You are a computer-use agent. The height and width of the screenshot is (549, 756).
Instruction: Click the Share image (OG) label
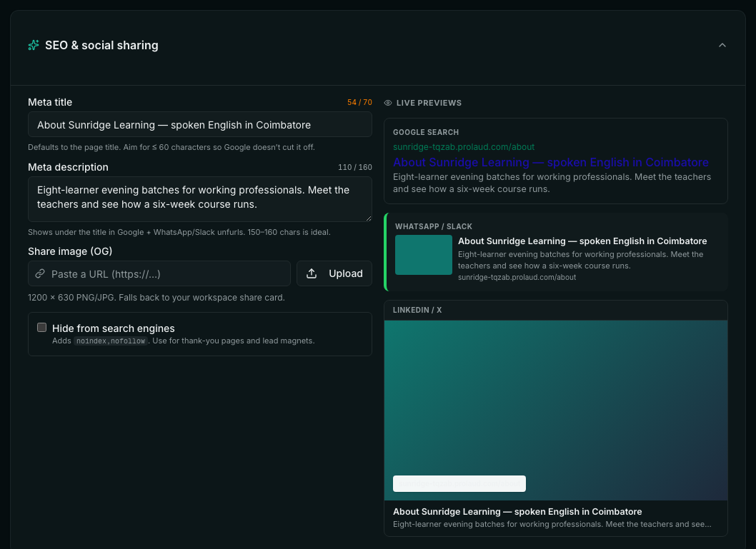point(70,251)
